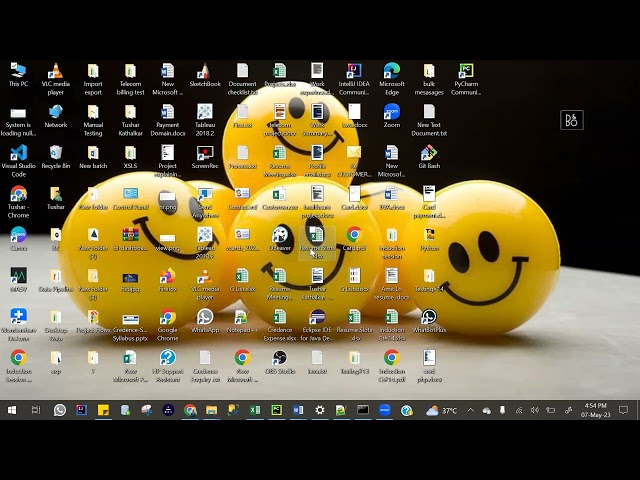
Task: Open the Control Panel desktop shortcut
Action: click(x=131, y=198)
